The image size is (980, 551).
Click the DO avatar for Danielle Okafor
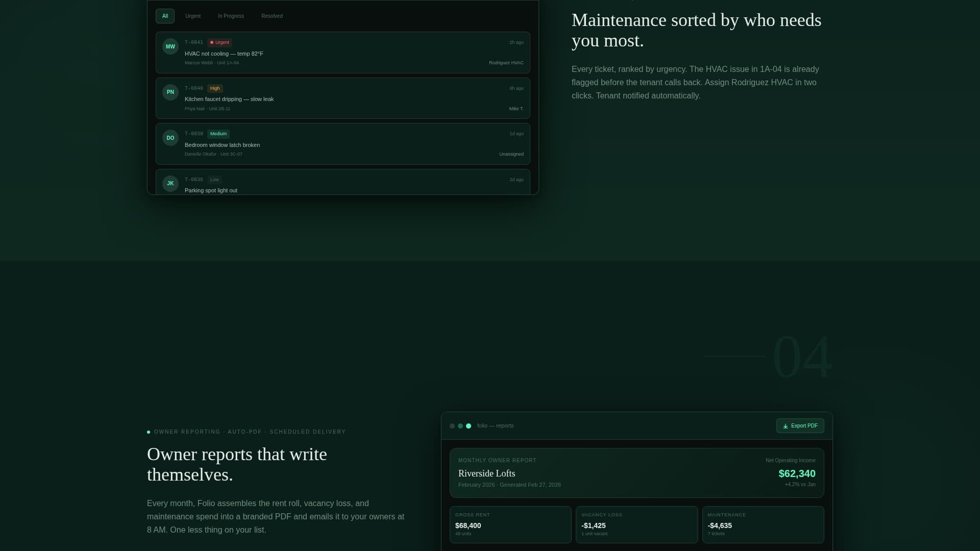click(170, 138)
